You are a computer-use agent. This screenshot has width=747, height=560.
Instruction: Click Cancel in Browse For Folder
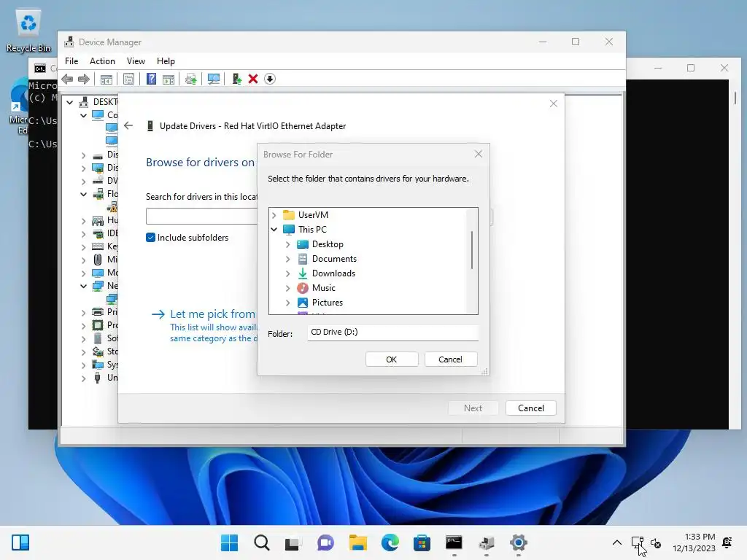[450, 359]
